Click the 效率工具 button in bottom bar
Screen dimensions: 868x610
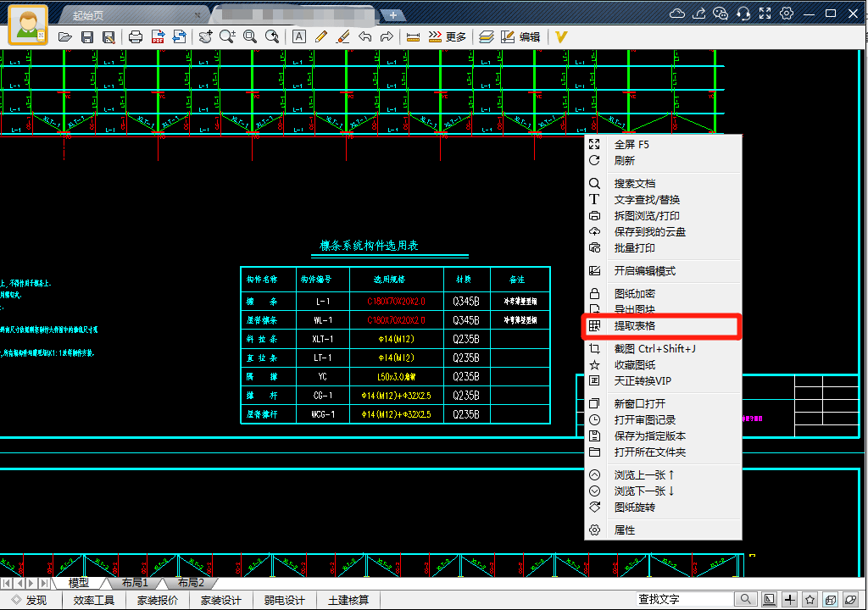point(93,600)
